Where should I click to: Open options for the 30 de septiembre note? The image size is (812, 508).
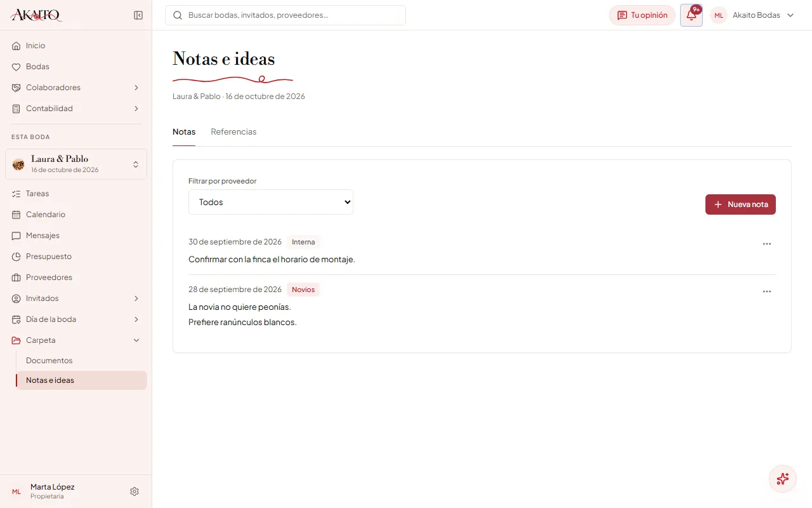coord(767,244)
